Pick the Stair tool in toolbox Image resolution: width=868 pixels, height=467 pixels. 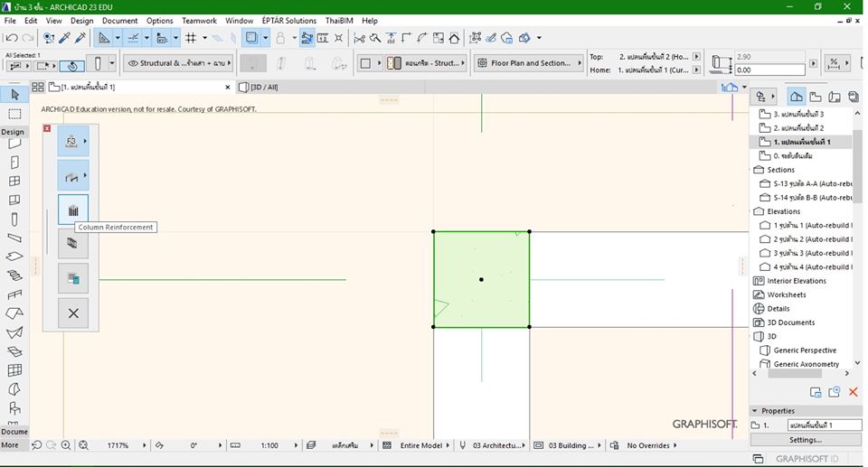click(x=14, y=276)
